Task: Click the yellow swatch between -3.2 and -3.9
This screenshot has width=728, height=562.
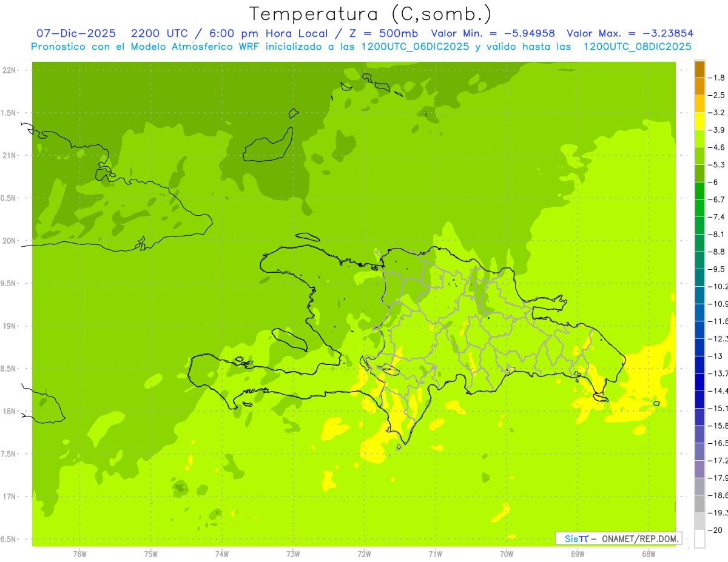Action: pyautogui.click(x=699, y=121)
